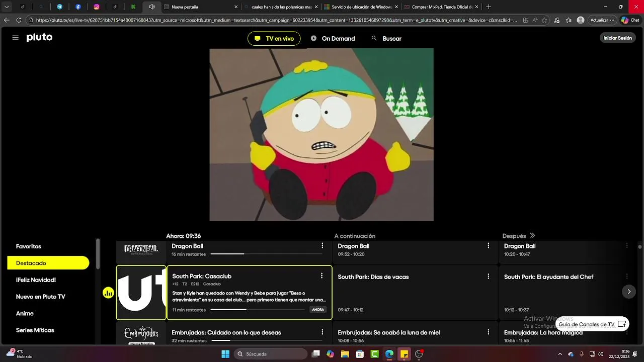Switch to Servicio de ubicación de Windows tab
The width and height of the screenshot is (644, 362).
point(361,7)
